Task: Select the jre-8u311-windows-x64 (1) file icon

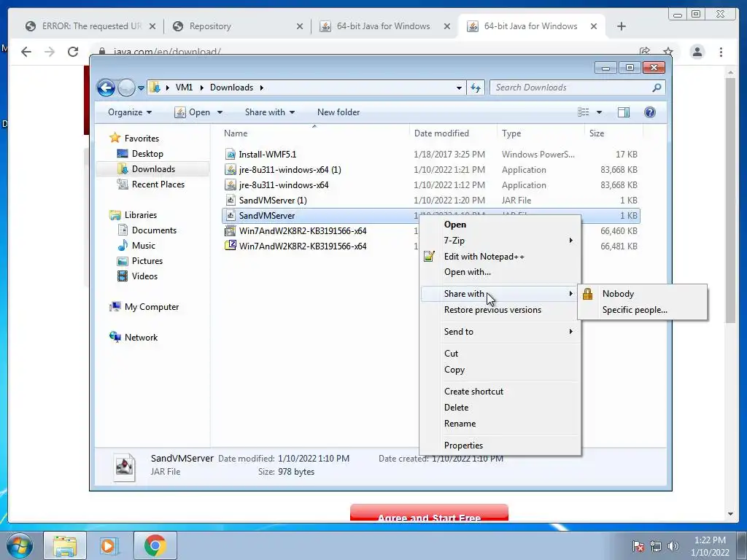Action: (231, 169)
